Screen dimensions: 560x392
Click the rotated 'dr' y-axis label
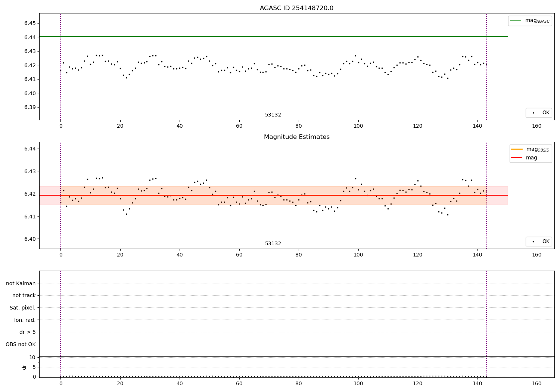24,367
